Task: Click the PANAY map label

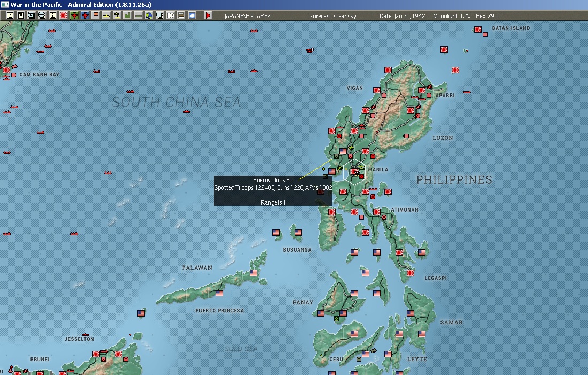Action: click(x=303, y=303)
